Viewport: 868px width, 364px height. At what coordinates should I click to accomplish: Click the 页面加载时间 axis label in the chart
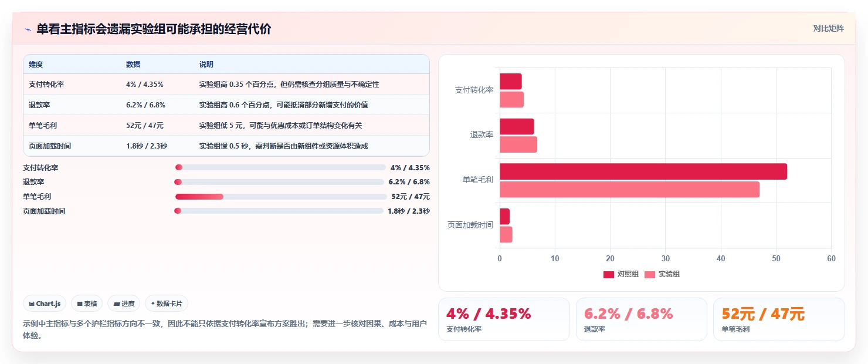(470, 225)
